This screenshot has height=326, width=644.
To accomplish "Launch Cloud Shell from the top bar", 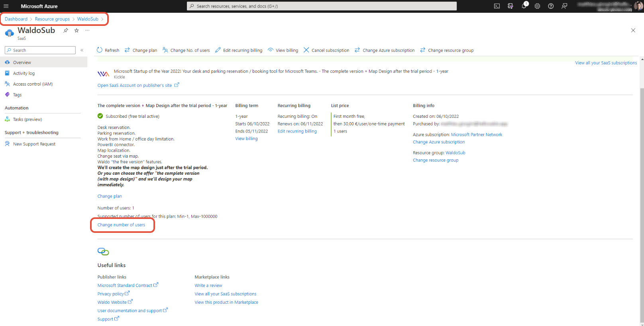I will (x=497, y=6).
